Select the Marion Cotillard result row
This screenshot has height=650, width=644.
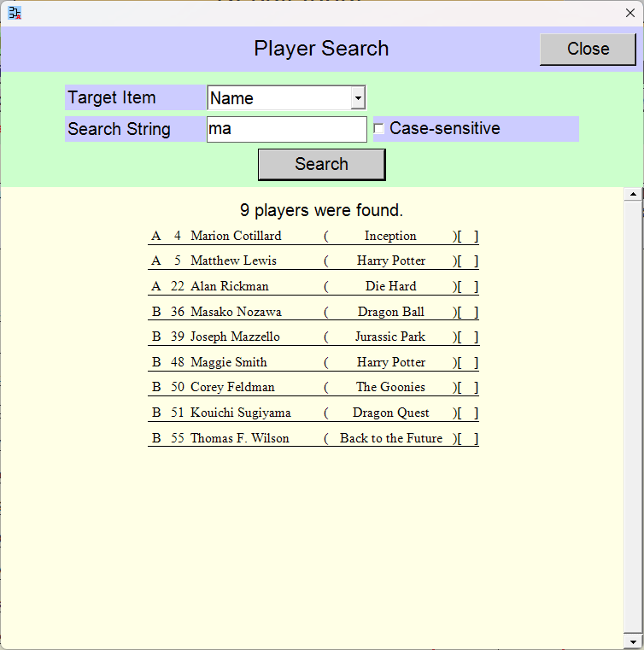coord(313,236)
